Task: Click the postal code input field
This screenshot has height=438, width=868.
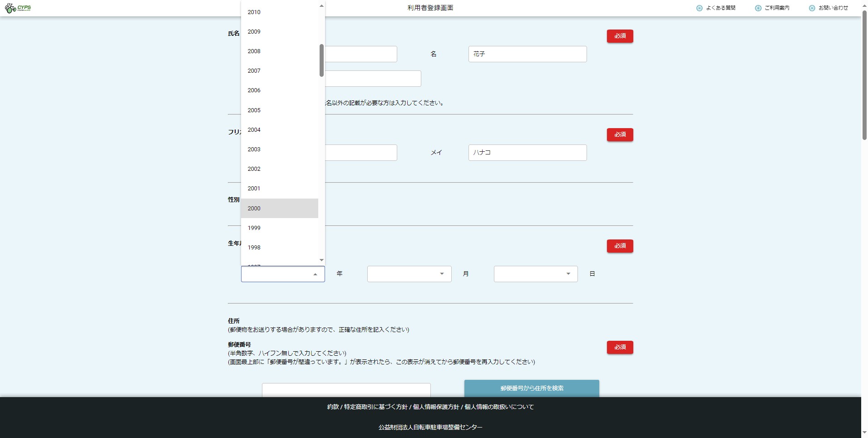Action: [x=346, y=390]
